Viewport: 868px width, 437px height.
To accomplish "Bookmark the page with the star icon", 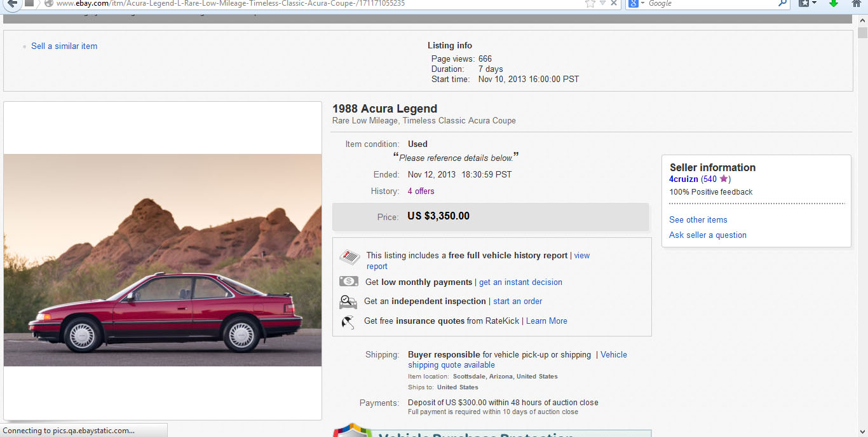I will coord(590,3).
